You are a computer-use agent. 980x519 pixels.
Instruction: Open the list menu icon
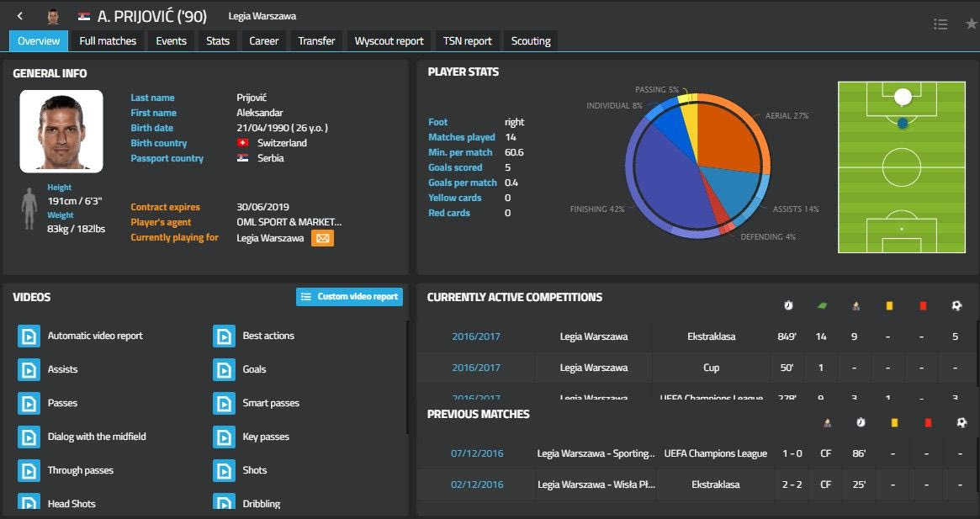[x=940, y=24]
